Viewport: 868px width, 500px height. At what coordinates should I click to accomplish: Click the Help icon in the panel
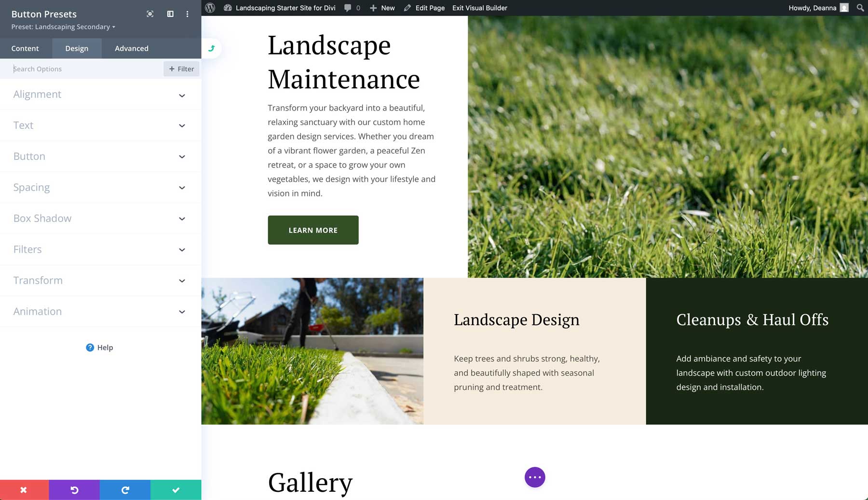90,347
